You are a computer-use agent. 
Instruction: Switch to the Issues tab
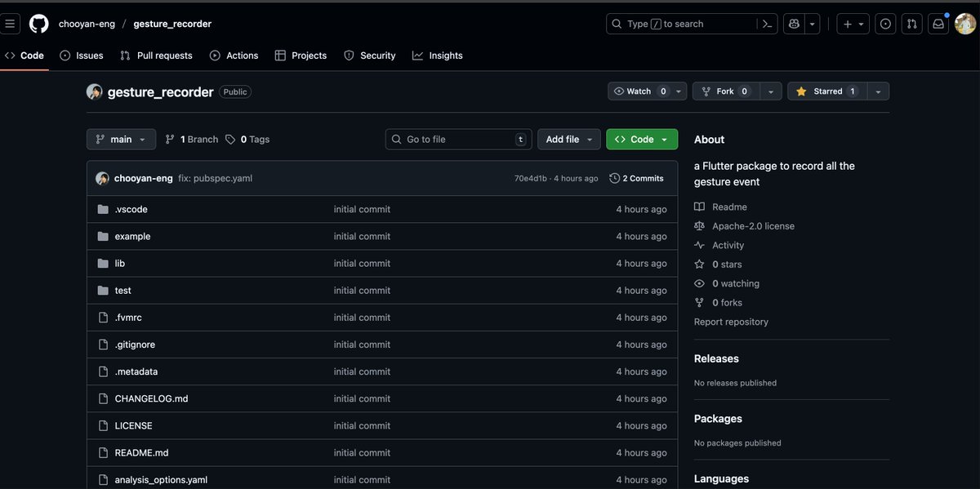point(82,56)
